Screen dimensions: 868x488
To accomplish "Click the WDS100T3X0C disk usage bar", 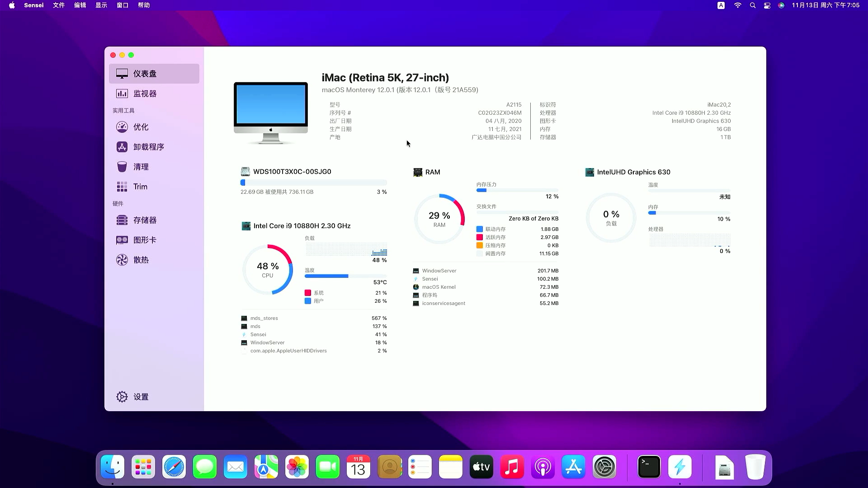I will point(313,183).
